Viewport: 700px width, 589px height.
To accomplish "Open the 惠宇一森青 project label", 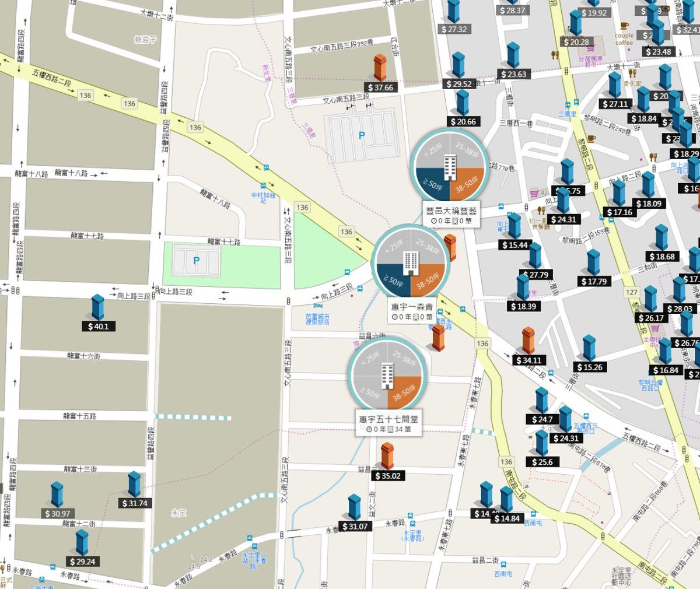I will pos(412,311).
